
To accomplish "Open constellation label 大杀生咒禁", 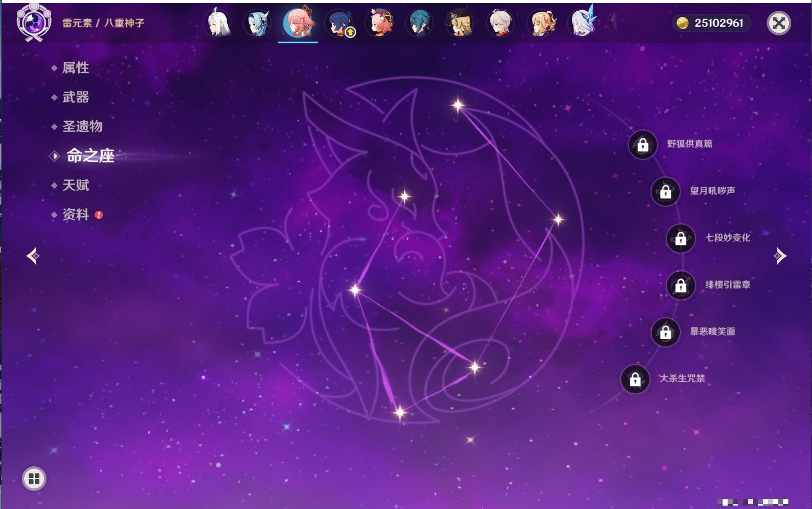I will pos(682,379).
